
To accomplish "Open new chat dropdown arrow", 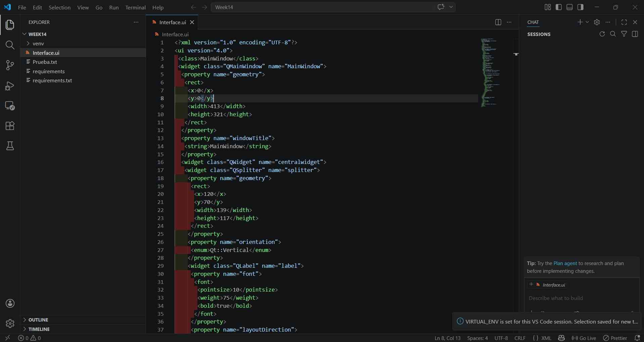I will coord(587,22).
